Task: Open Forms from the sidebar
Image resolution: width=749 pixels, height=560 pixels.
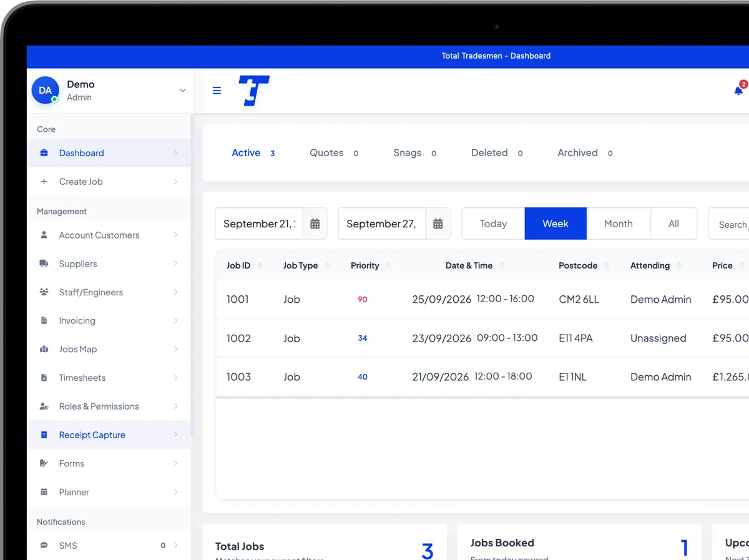Action: [109, 463]
